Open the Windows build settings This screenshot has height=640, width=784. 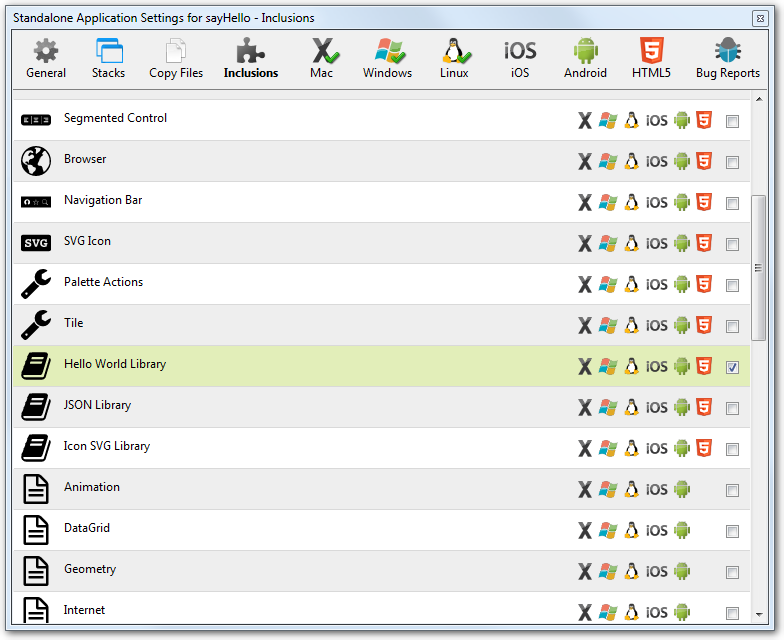pyautogui.click(x=387, y=58)
